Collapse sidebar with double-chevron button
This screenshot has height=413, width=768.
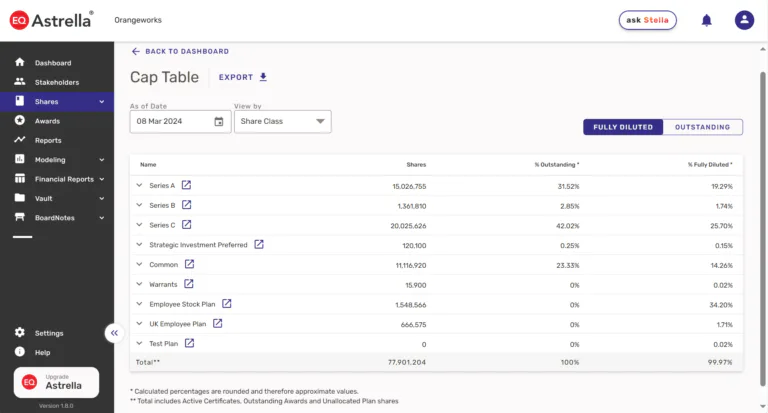pyautogui.click(x=114, y=333)
